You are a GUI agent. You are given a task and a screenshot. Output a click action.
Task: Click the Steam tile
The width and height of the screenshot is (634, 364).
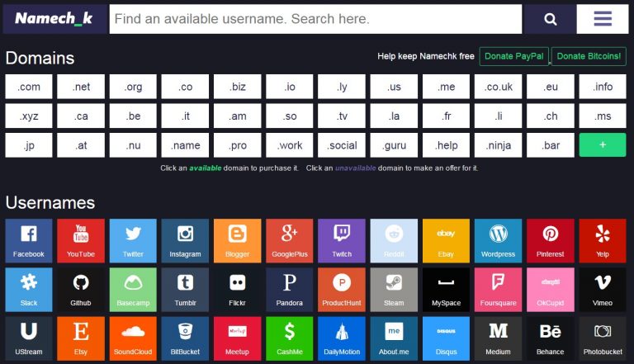pos(394,290)
